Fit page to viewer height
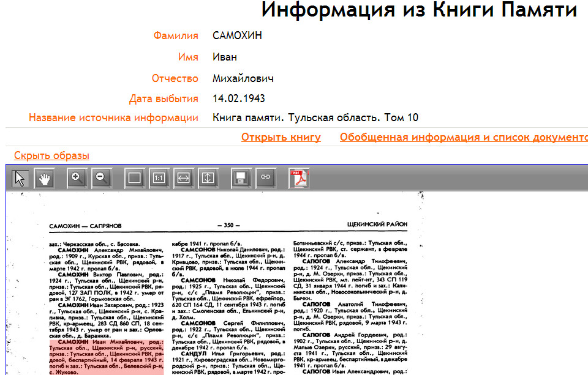This screenshot has height=375, width=588. tap(208, 178)
